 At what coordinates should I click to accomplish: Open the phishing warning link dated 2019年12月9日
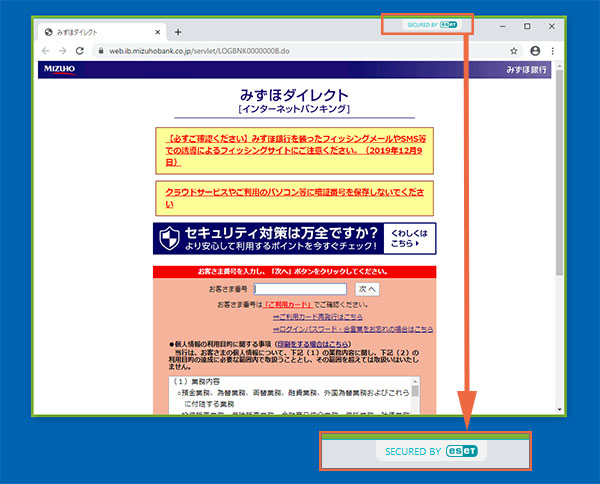pyautogui.click(x=295, y=150)
